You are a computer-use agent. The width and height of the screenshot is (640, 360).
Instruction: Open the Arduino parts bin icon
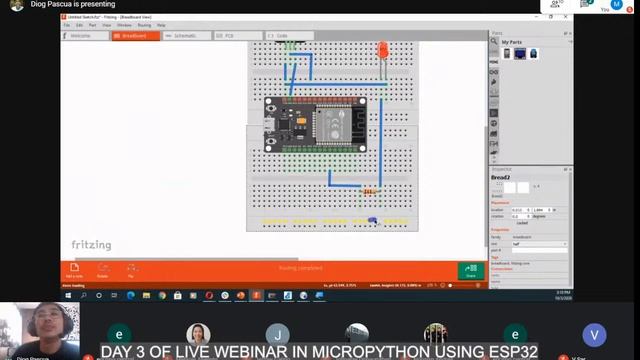(494, 72)
